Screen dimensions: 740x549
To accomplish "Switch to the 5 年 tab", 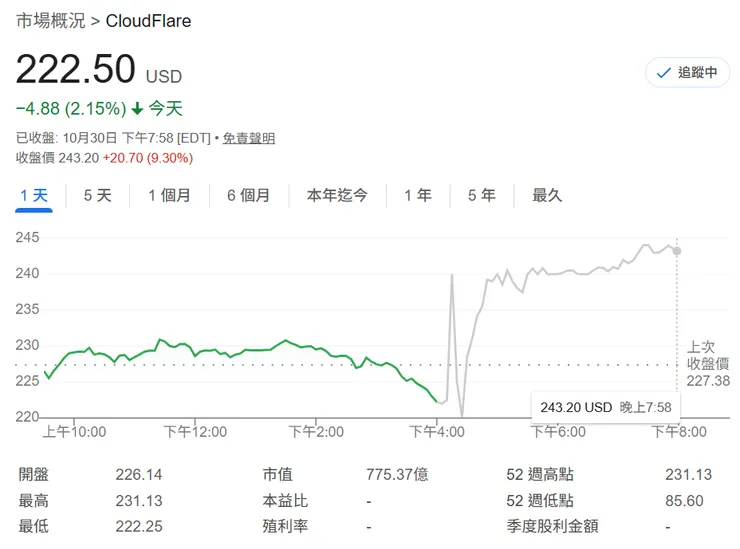I will point(482,195).
